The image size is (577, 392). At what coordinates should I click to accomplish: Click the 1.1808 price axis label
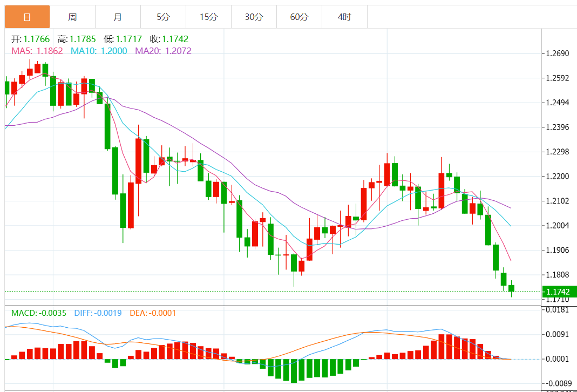(x=558, y=275)
